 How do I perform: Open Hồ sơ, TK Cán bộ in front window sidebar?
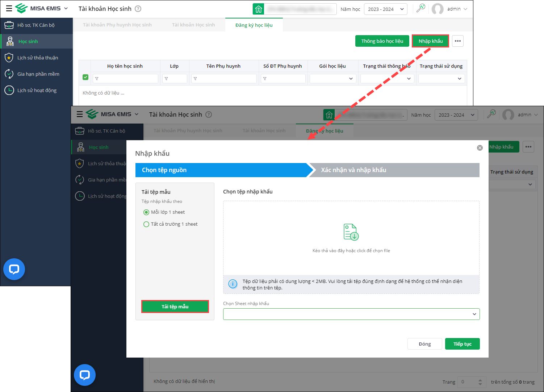(x=107, y=131)
